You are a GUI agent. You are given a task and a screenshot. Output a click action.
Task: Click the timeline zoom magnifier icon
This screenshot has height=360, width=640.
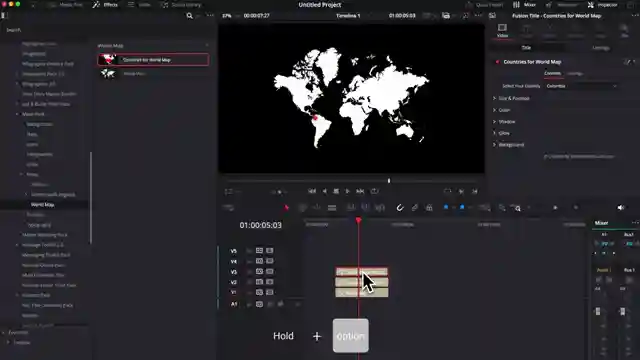517,208
